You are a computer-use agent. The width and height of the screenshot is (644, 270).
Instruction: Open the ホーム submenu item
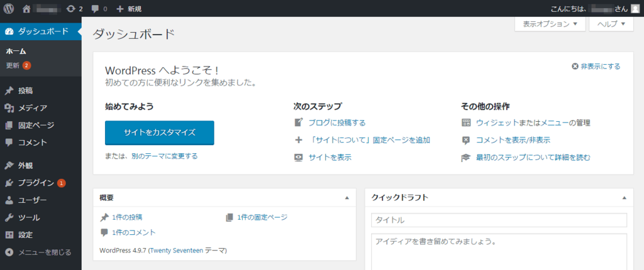click(x=16, y=51)
